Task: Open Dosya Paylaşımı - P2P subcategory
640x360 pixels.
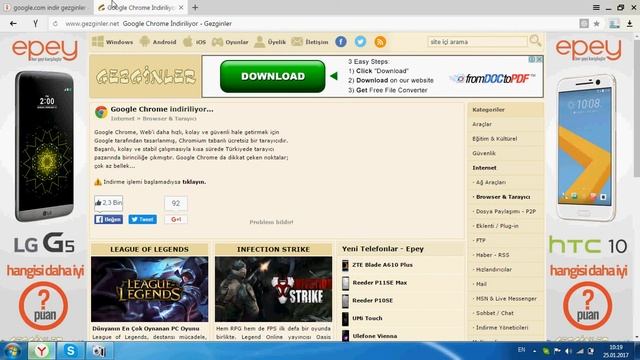Action: pos(506,211)
